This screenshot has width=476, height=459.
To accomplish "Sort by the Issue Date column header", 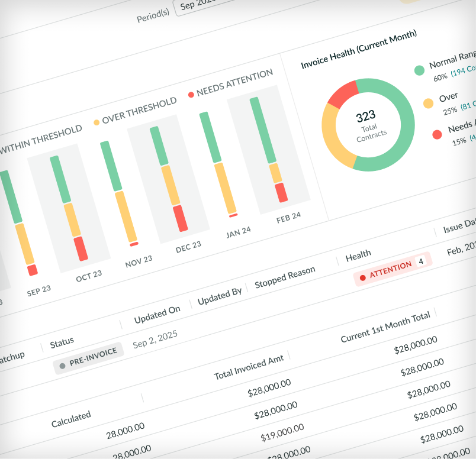I will pos(459,226).
